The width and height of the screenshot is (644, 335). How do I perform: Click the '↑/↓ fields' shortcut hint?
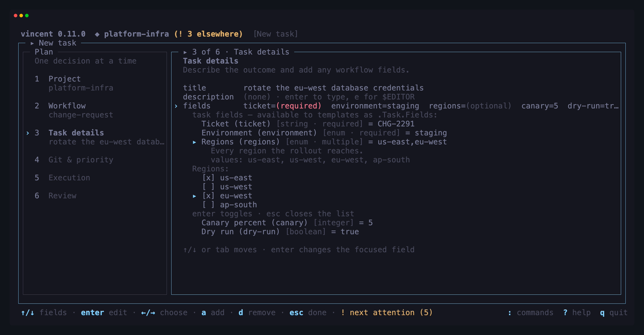(x=44, y=312)
